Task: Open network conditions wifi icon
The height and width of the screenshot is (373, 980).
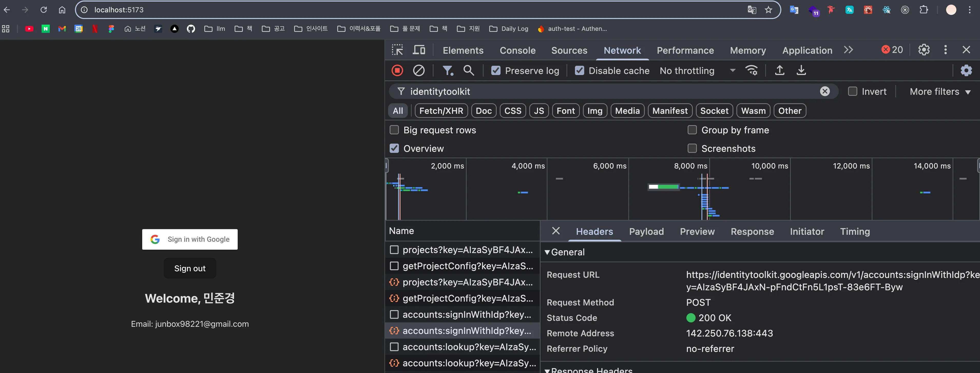Action: [751, 70]
